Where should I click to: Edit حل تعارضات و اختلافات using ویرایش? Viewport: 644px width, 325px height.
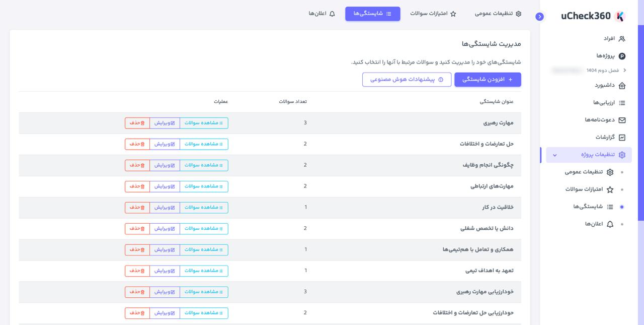click(x=163, y=144)
